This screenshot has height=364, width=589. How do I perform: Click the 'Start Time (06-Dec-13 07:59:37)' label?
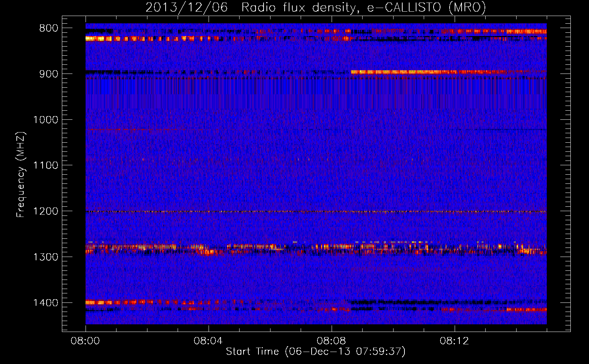point(316,352)
